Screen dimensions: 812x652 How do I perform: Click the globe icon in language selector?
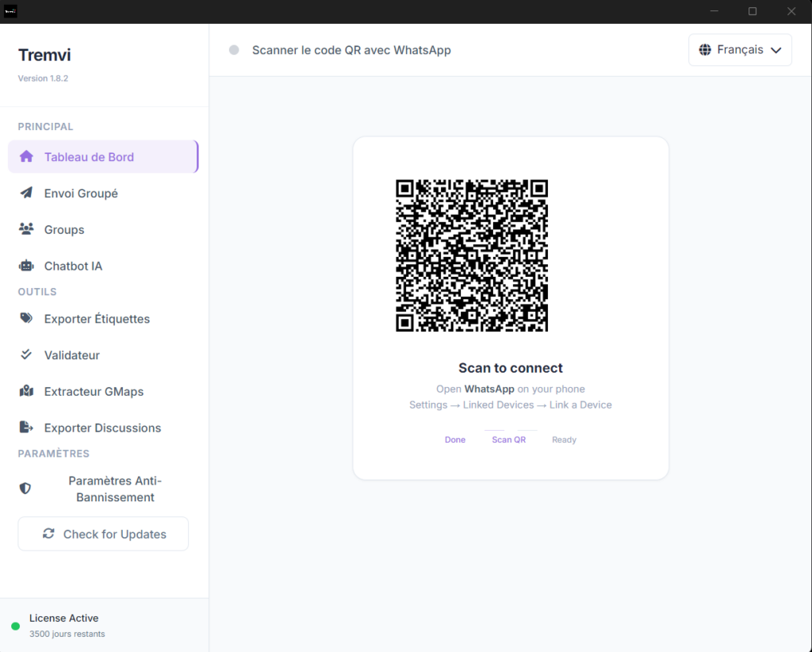705,50
